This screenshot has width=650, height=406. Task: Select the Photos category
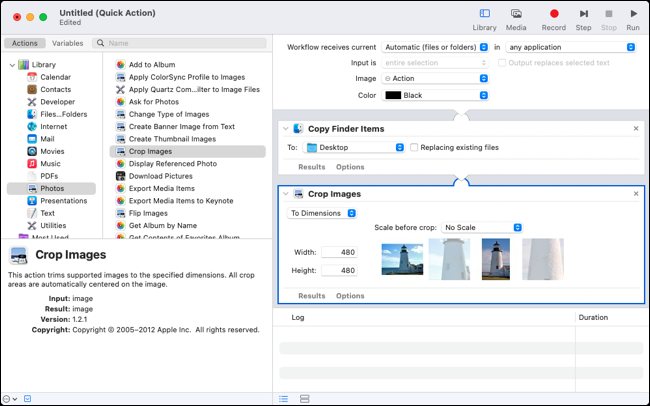[51, 189]
